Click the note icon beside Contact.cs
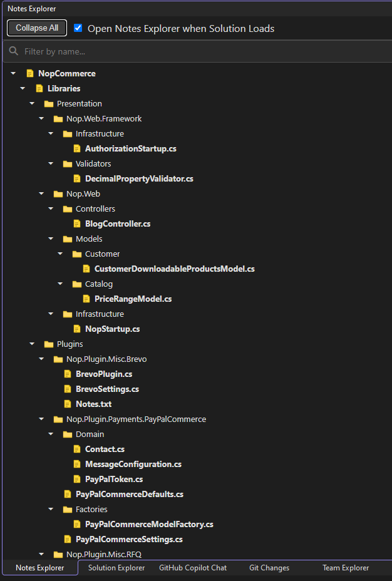Image resolution: width=392 pixels, height=581 pixels. pos(76,450)
